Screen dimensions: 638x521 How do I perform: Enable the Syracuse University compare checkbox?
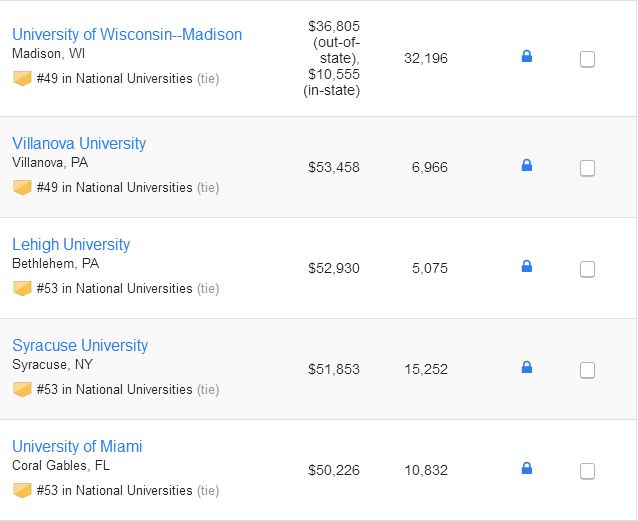pyautogui.click(x=587, y=370)
